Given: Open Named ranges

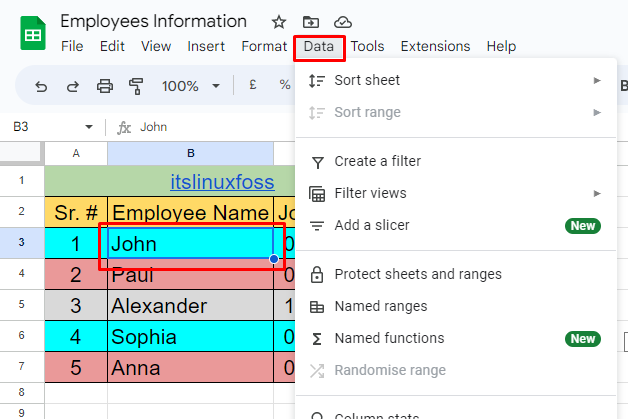Looking at the screenshot, I should 456,306.
